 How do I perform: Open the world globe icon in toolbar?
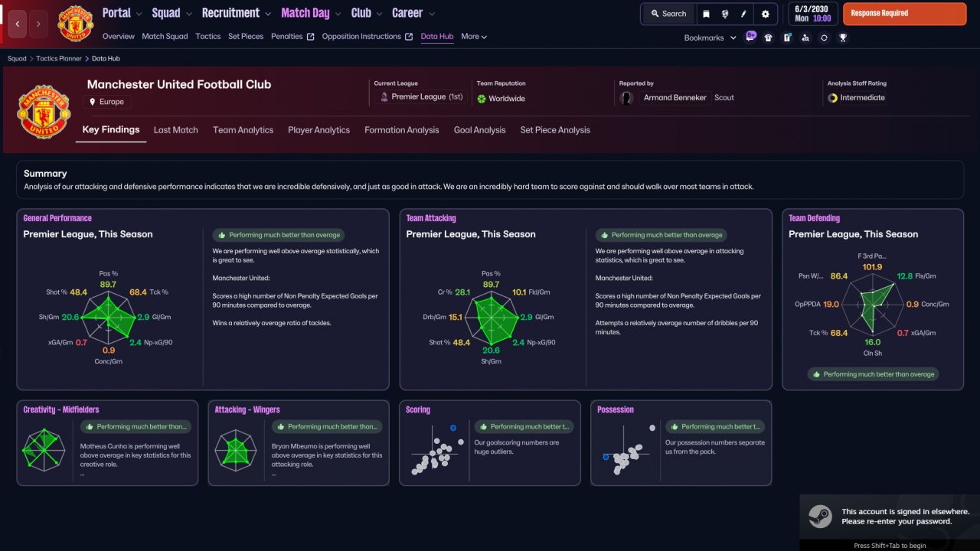point(725,14)
